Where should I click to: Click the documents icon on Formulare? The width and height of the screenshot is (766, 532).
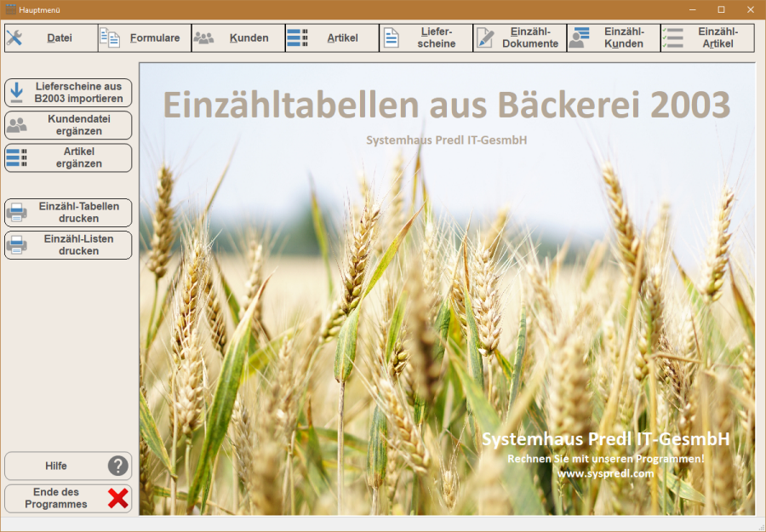(110, 37)
